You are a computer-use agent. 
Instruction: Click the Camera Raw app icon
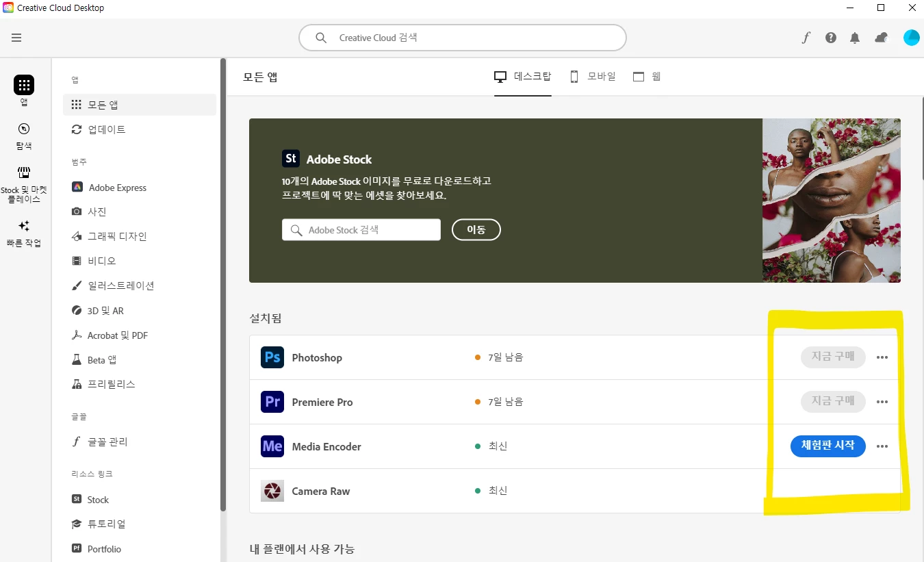click(x=272, y=491)
